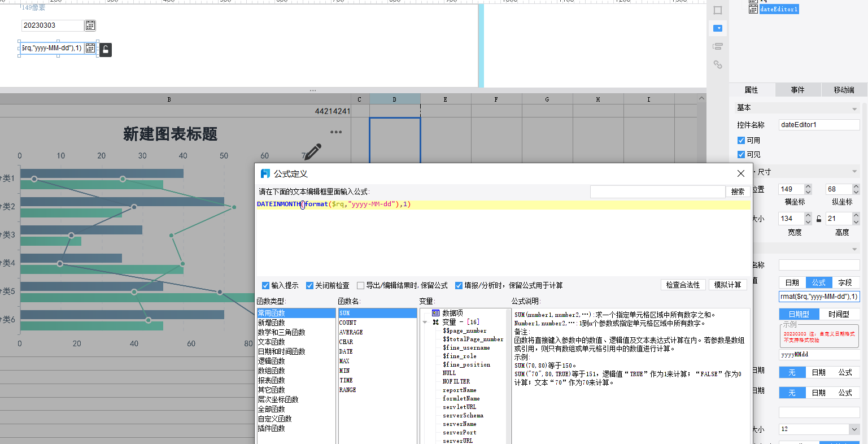Select the 日期型 format button
The image size is (868, 444).
(799, 314)
